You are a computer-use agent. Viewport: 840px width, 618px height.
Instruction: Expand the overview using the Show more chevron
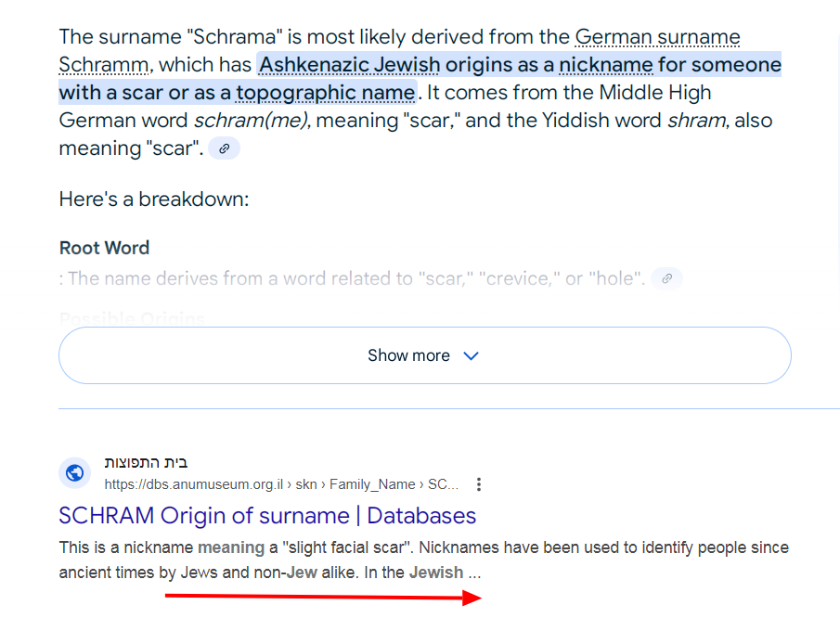[x=471, y=355]
